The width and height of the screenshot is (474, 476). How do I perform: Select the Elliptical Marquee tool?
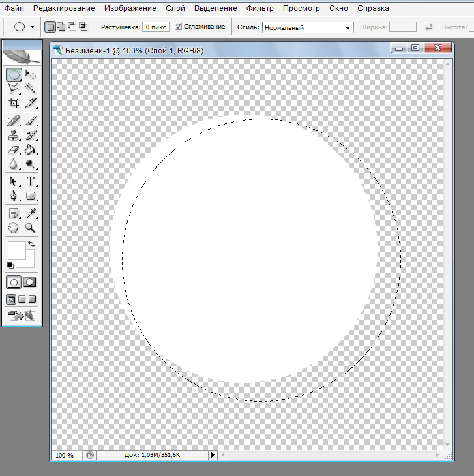tap(14, 75)
